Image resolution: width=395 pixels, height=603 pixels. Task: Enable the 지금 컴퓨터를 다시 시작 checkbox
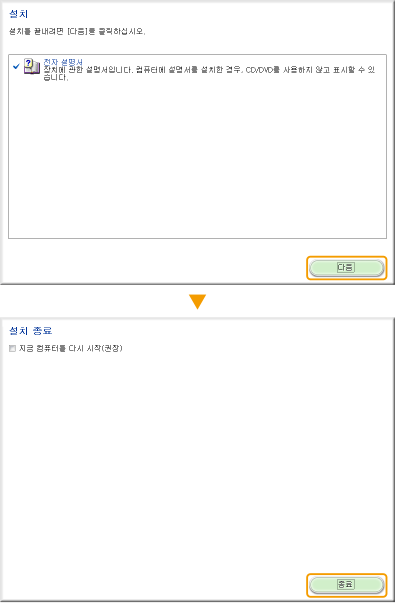(12, 348)
